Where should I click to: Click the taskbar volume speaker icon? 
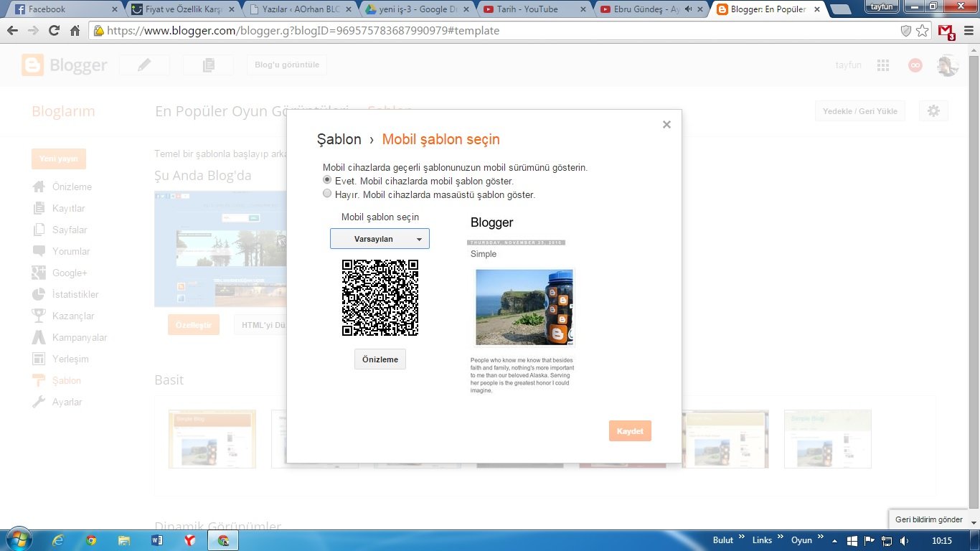pyautogui.click(x=904, y=540)
